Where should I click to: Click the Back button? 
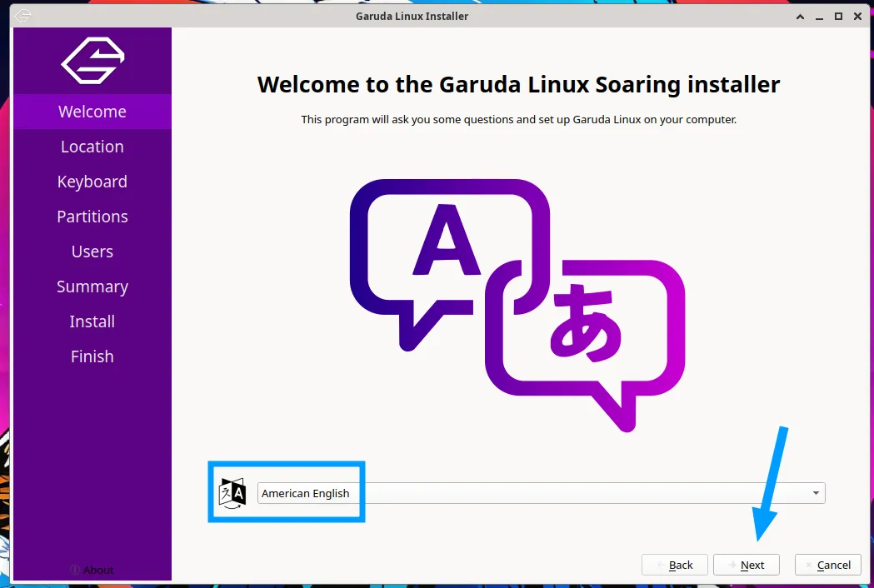coord(674,566)
